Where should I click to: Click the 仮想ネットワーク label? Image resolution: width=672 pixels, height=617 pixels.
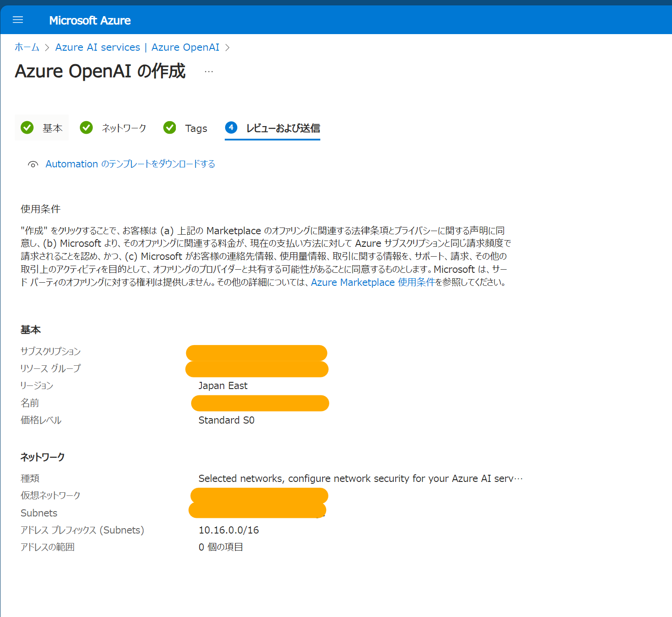(51, 495)
